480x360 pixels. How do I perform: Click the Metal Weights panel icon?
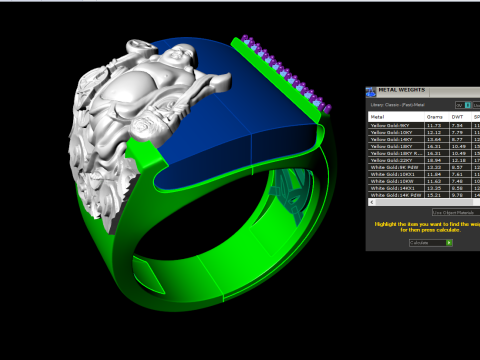(371, 92)
